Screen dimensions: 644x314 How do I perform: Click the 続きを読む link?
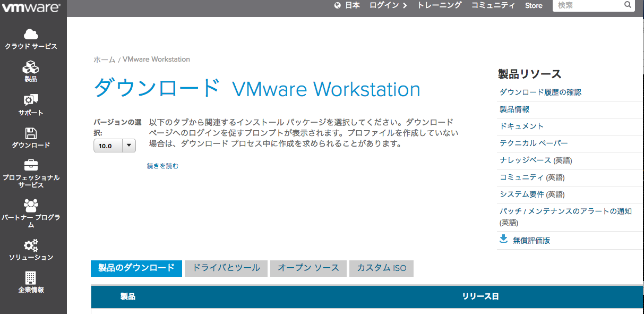[163, 166]
